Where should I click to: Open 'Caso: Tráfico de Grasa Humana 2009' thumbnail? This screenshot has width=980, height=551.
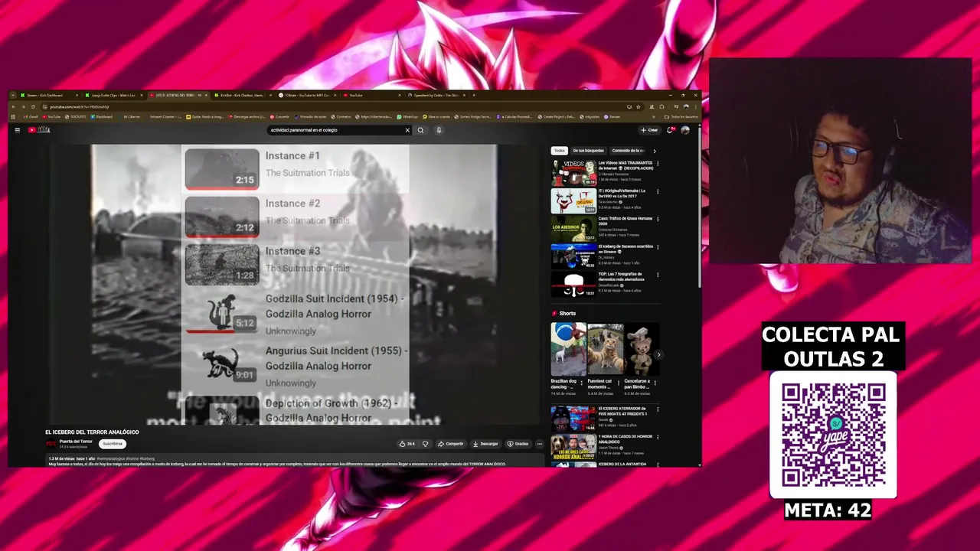[573, 228]
